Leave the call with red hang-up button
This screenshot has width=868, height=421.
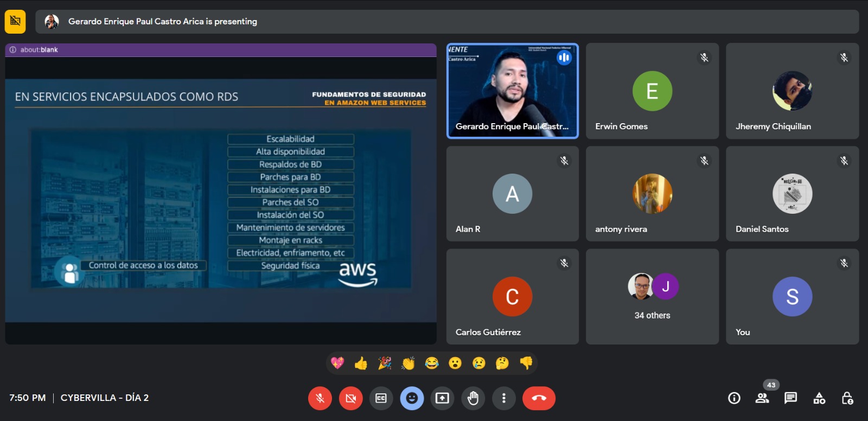point(539,398)
